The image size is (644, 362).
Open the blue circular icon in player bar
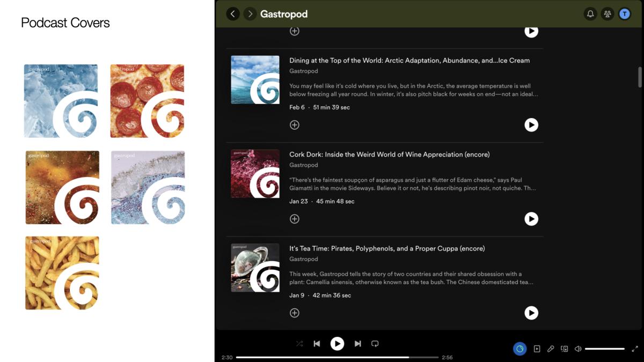(519, 349)
